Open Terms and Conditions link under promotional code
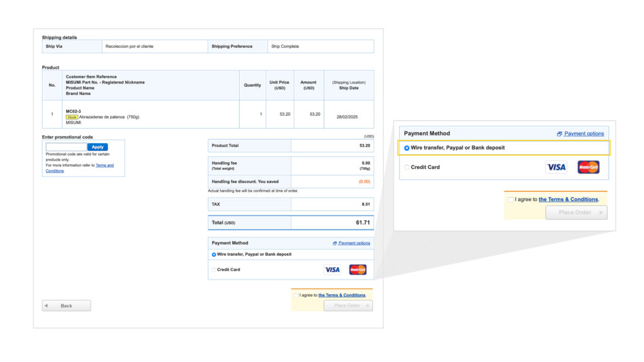Screen dimensions: 644x362 104,165
